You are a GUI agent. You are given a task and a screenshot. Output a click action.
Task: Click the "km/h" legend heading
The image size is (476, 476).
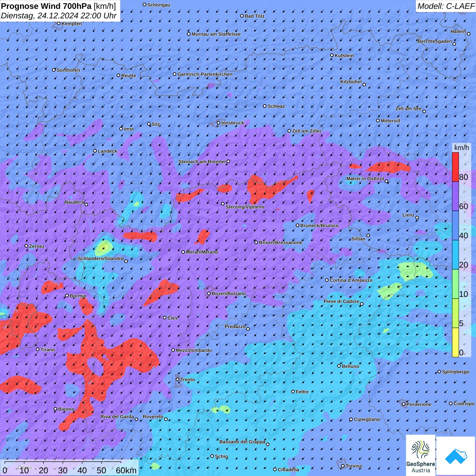click(461, 147)
